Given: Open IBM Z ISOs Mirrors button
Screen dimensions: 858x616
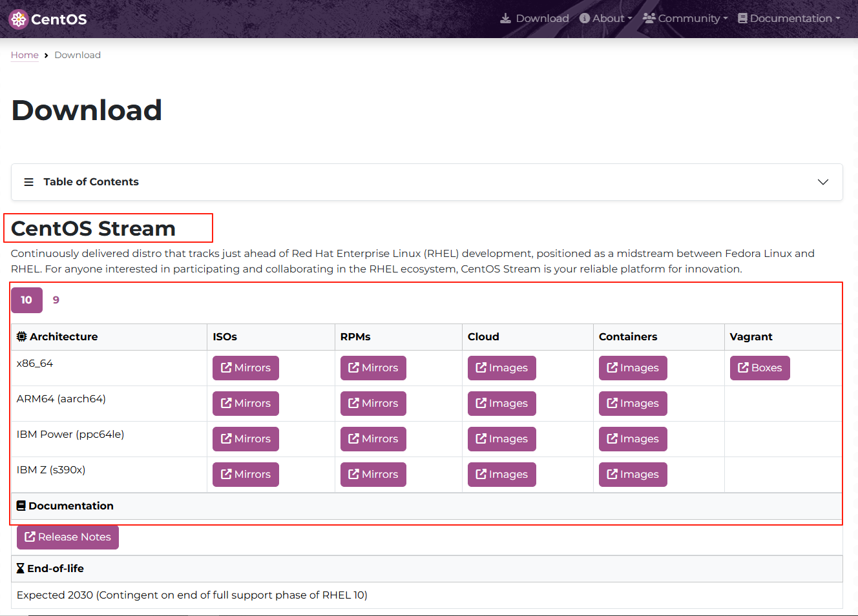Looking at the screenshot, I should (x=246, y=475).
